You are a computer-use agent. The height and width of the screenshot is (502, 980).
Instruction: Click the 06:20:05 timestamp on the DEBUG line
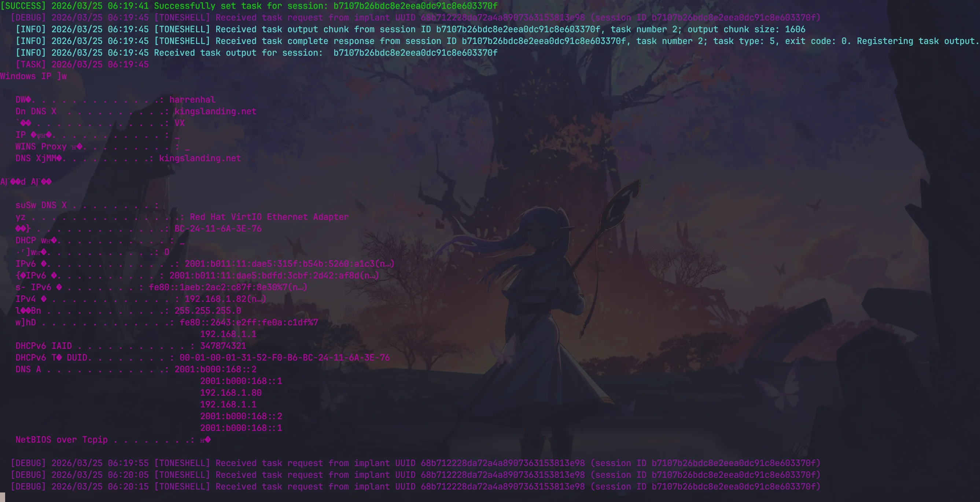pos(128,475)
